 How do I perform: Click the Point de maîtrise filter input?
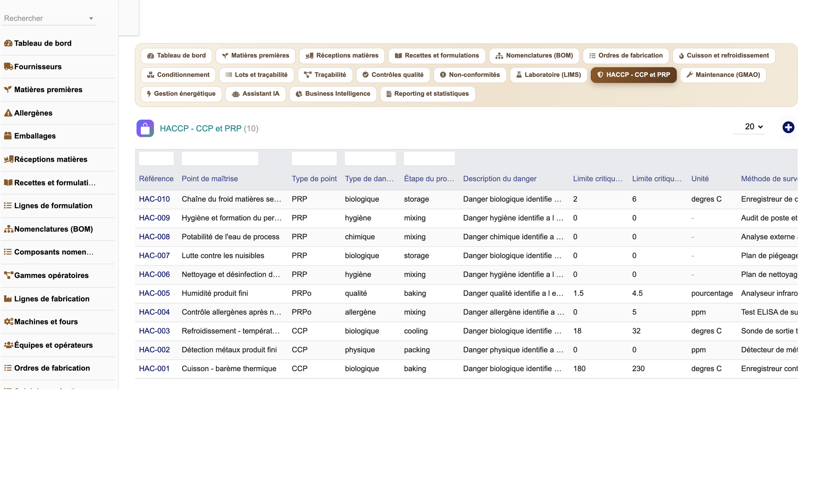click(x=220, y=159)
